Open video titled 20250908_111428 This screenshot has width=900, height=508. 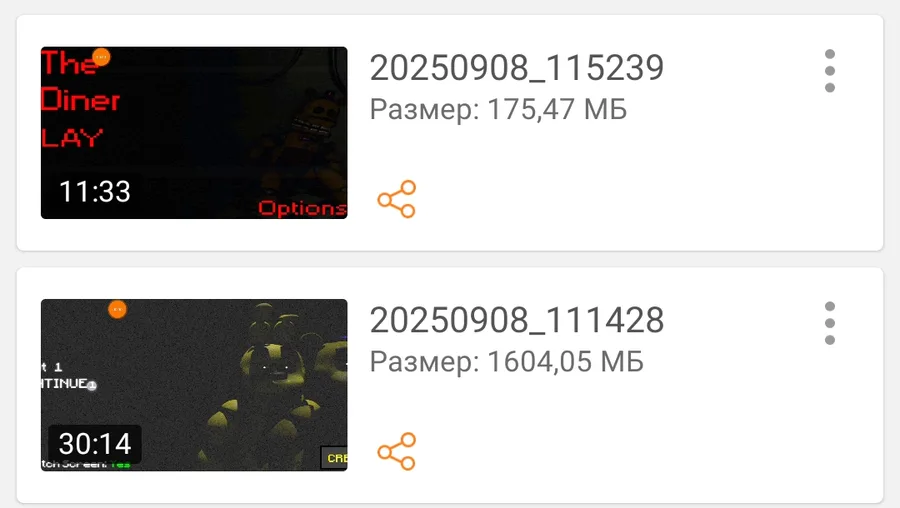tap(517, 320)
